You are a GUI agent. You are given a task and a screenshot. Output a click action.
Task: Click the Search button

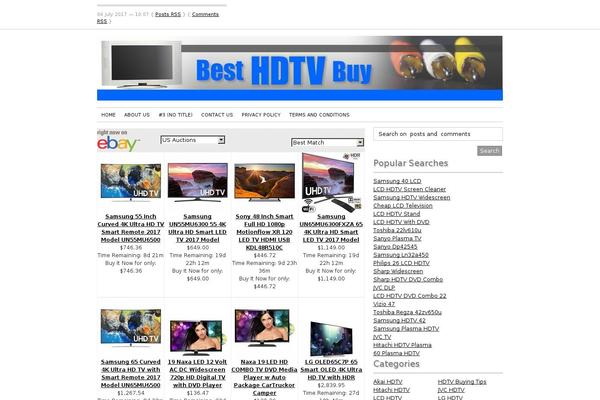coord(489,151)
